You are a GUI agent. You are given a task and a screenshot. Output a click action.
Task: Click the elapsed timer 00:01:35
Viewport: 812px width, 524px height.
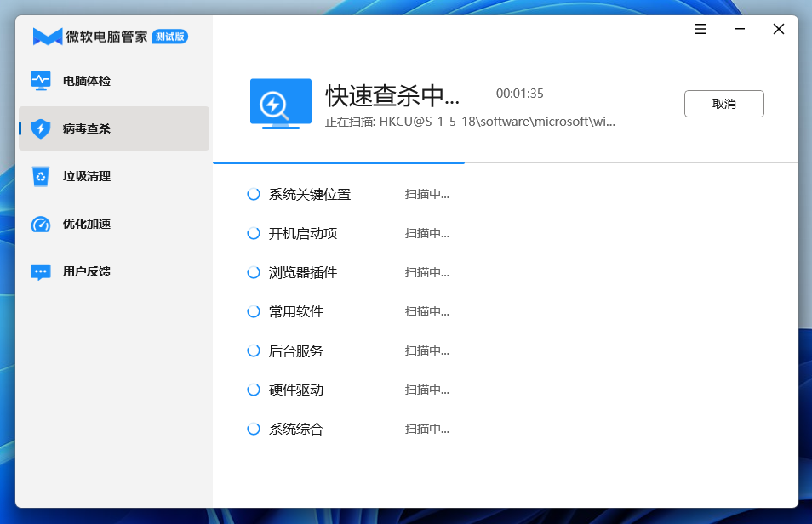(x=519, y=94)
